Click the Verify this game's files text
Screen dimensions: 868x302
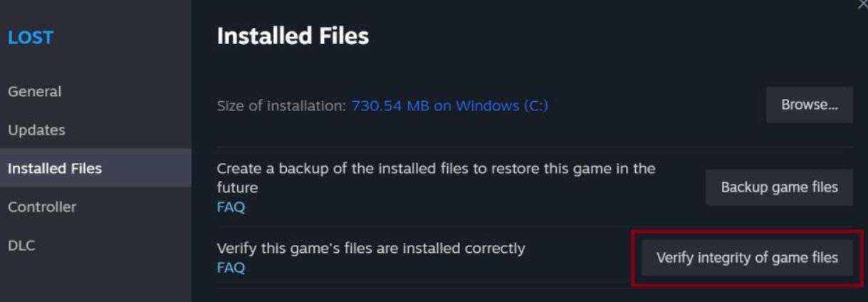click(x=370, y=249)
